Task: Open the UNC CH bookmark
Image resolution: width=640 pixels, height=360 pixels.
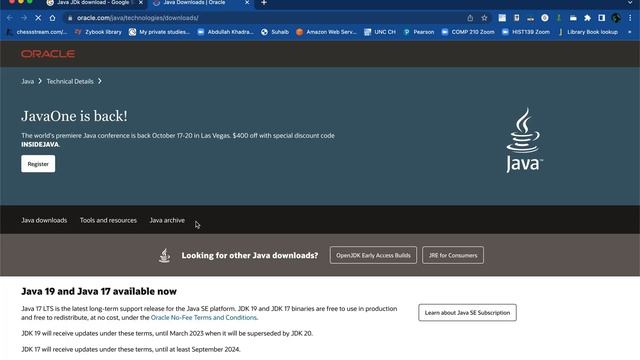Action: coord(380,32)
